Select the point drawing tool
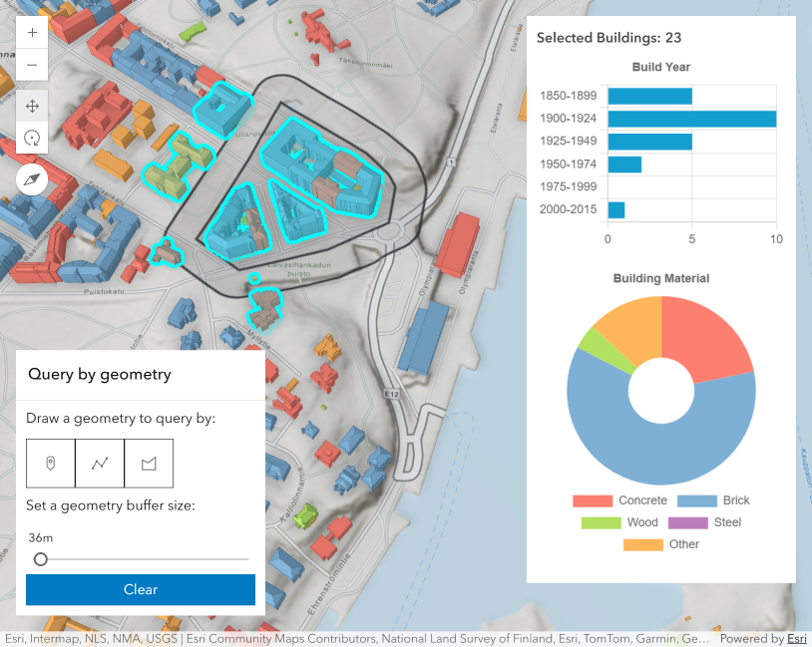The image size is (812, 647). (51, 463)
